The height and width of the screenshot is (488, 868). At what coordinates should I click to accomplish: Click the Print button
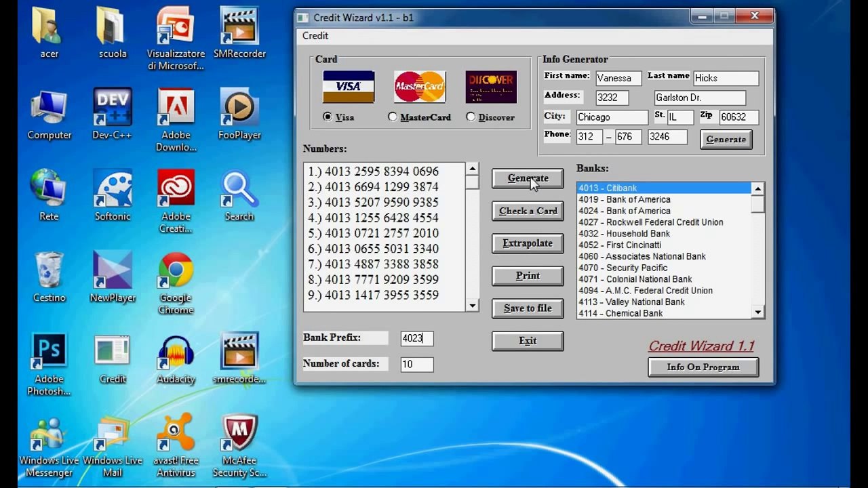(x=528, y=276)
